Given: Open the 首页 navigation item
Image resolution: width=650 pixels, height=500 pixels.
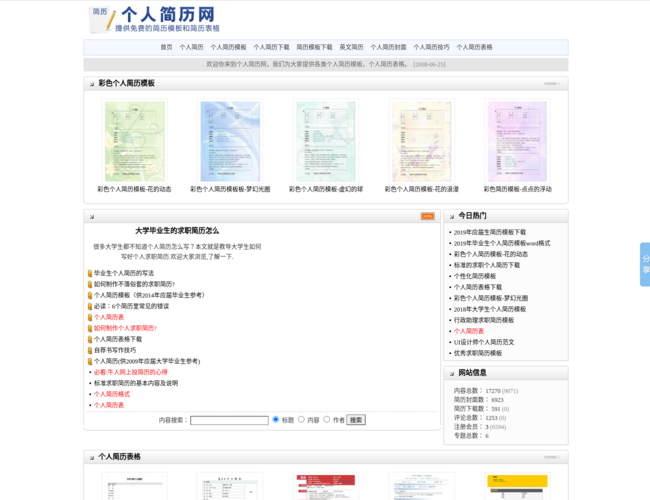Looking at the screenshot, I should (x=167, y=47).
